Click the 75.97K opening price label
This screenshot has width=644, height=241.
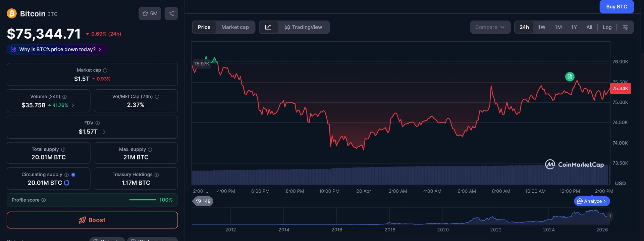click(x=201, y=64)
